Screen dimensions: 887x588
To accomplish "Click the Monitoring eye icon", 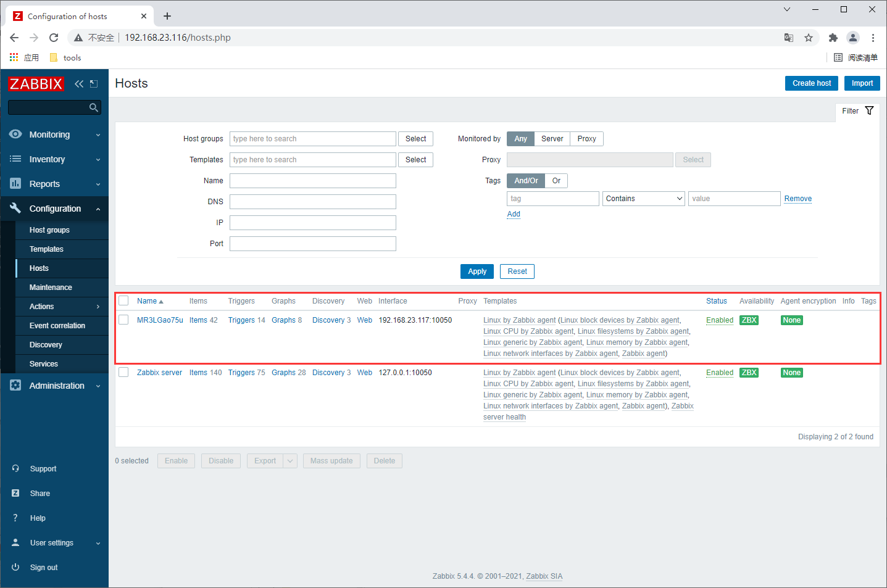I will pyautogui.click(x=15, y=134).
